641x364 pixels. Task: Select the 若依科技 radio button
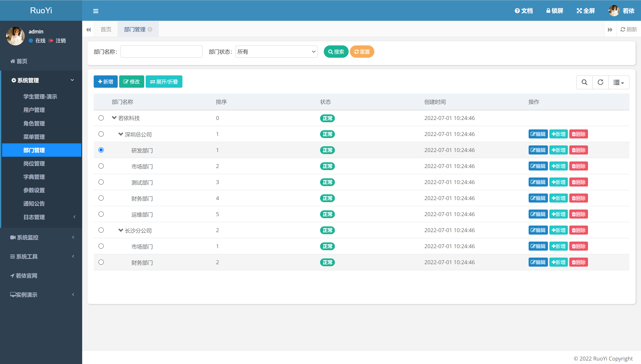point(101,118)
